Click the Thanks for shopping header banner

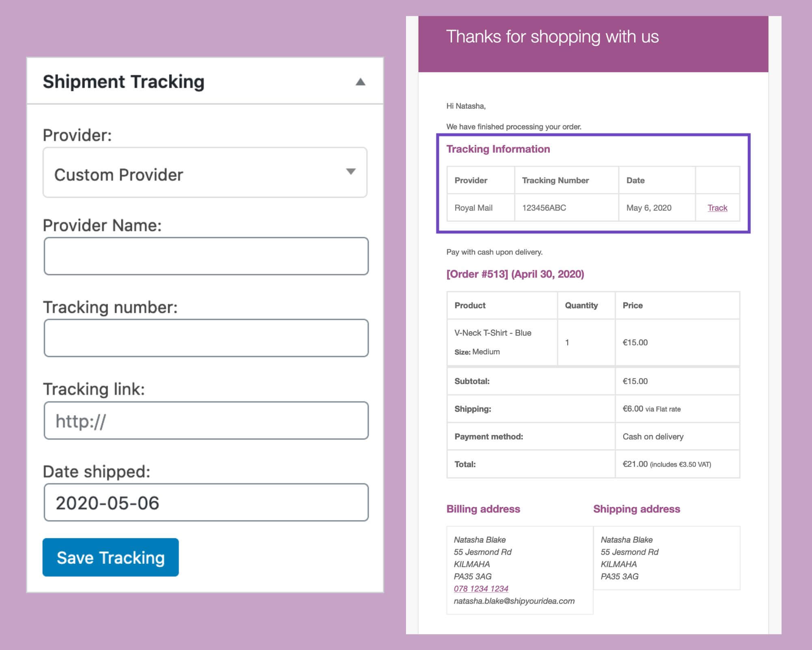coord(552,37)
